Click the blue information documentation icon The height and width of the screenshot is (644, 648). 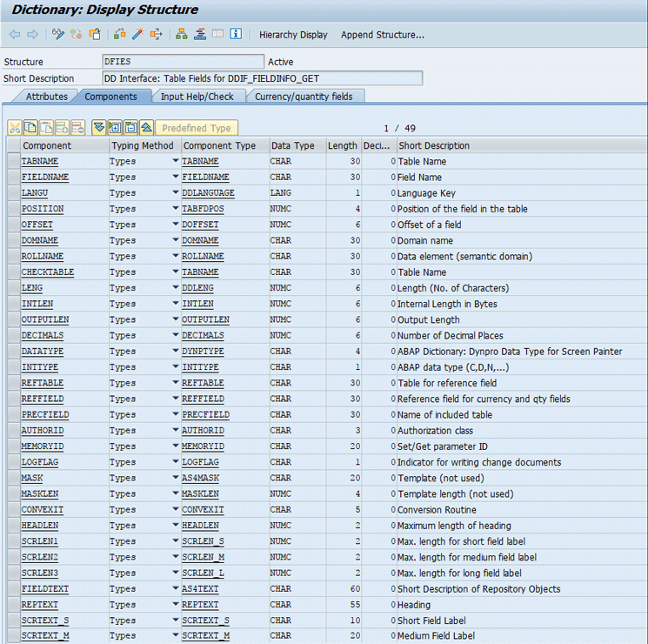click(x=236, y=35)
